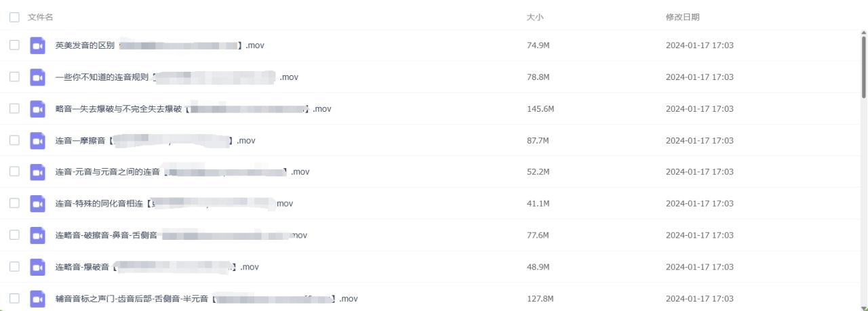Image resolution: width=868 pixels, height=311 pixels.
Task: Sort files by 修改日期 column header
Action: click(x=683, y=17)
